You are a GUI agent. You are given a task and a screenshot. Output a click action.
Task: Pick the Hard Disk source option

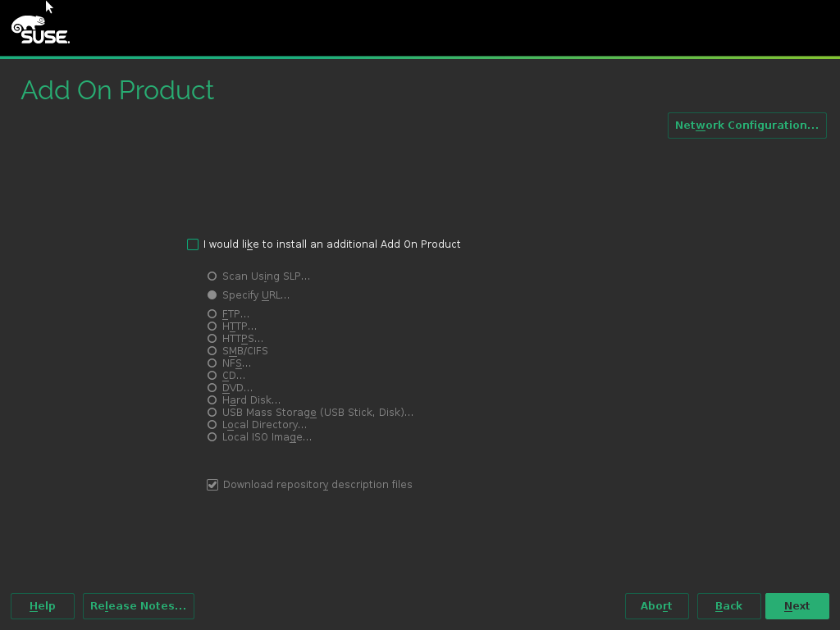point(212,400)
